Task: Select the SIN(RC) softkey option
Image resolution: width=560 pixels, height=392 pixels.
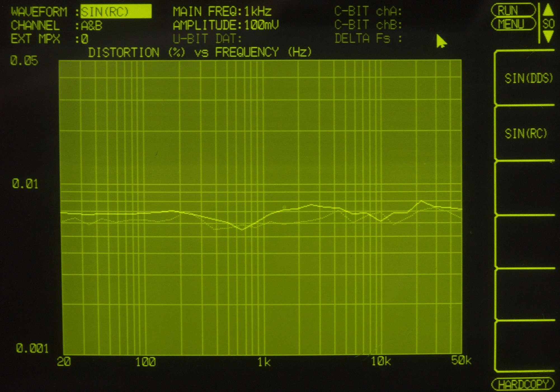Action: pos(526,133)
